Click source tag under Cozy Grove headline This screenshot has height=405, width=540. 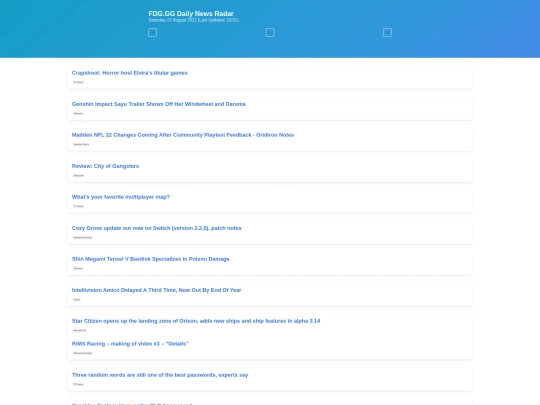click(x=83, y=237)
